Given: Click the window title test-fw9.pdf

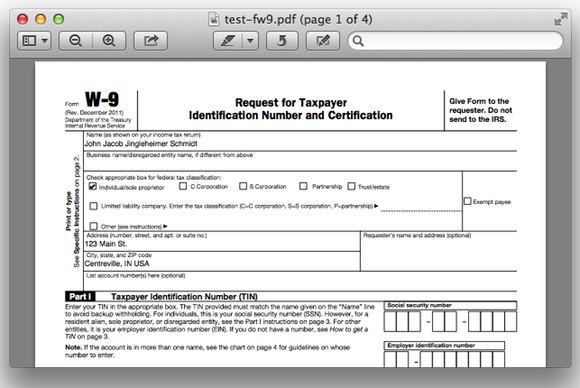Looking at the screenshot, I should pos(298,19).
